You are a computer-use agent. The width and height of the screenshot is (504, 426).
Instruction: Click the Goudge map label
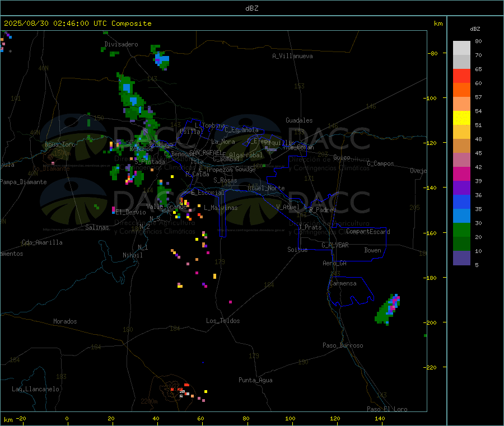(245, 169)
